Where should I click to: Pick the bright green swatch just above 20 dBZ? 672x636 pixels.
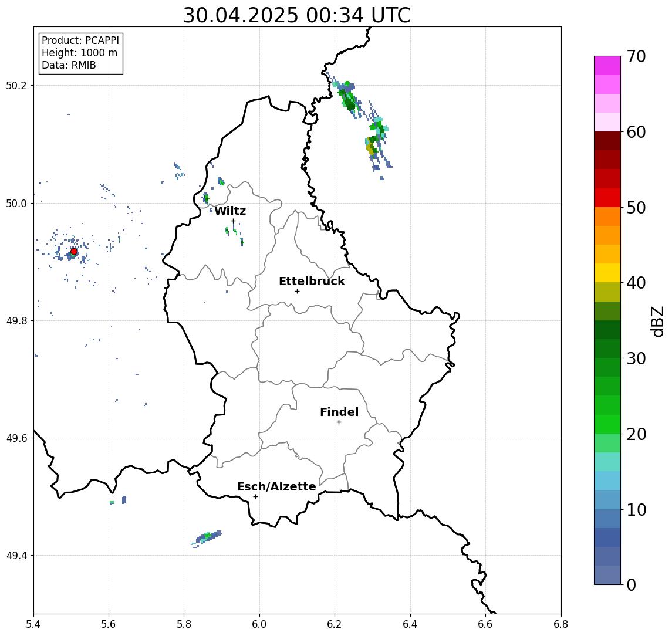point(607,424)
